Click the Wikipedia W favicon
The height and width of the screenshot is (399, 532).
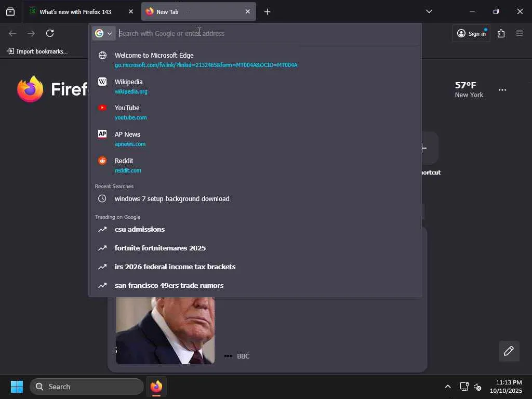[x=102, y=82]
